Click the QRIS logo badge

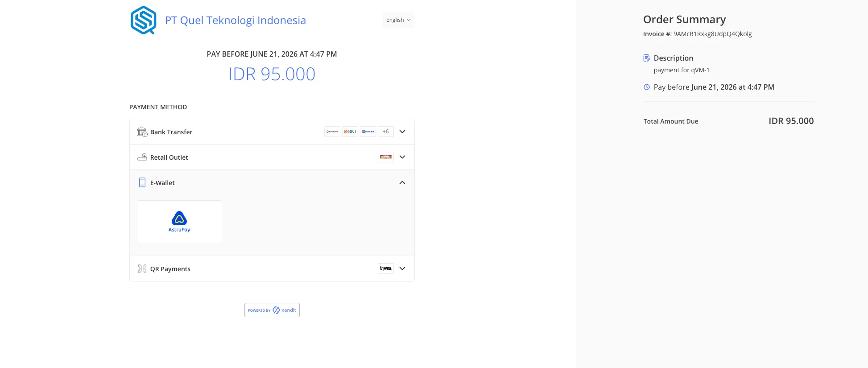[386, 269]
